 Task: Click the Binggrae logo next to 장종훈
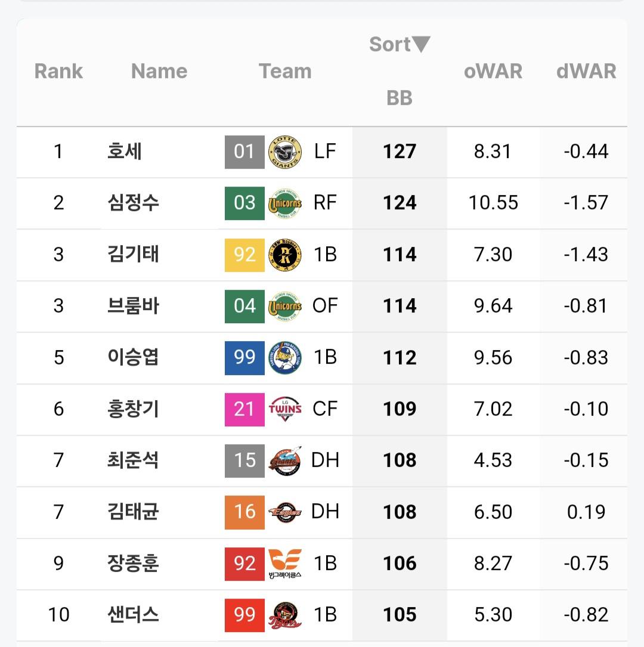(285, 564)
